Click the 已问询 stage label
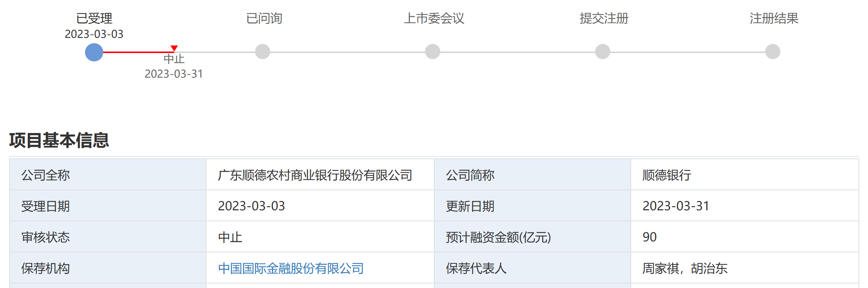 [264, 18]
